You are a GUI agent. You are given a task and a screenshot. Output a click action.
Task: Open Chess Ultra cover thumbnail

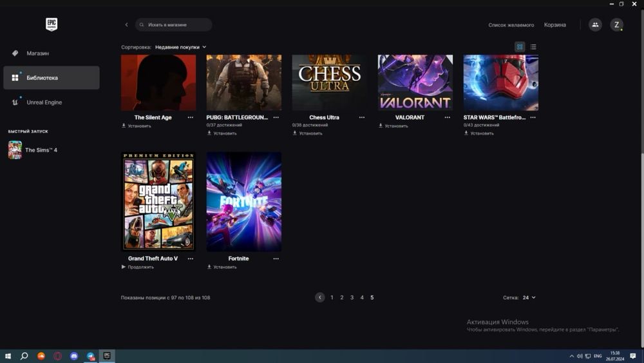pyautogui.click(x=329, y=83)
